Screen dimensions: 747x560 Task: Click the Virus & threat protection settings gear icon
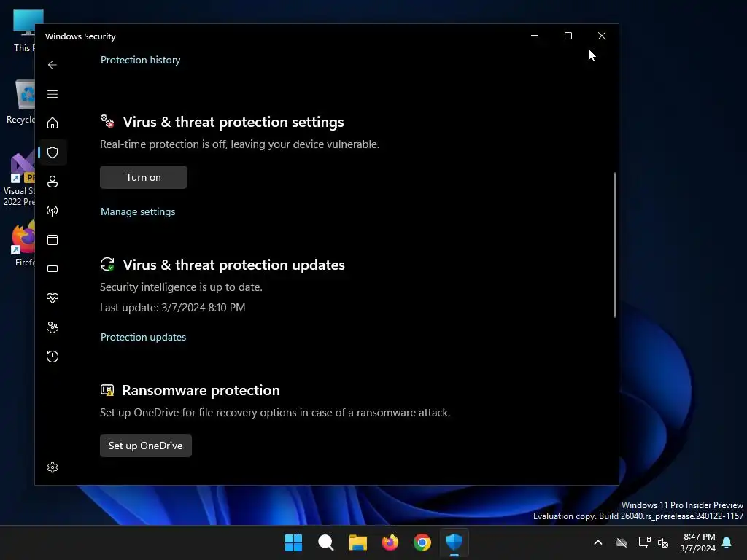tap(107, 122)
